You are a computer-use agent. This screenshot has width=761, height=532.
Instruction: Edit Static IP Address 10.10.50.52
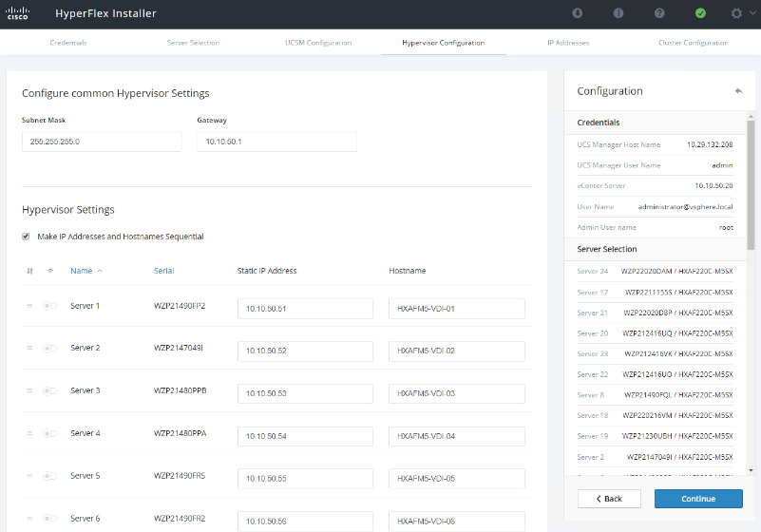[305, 351]
